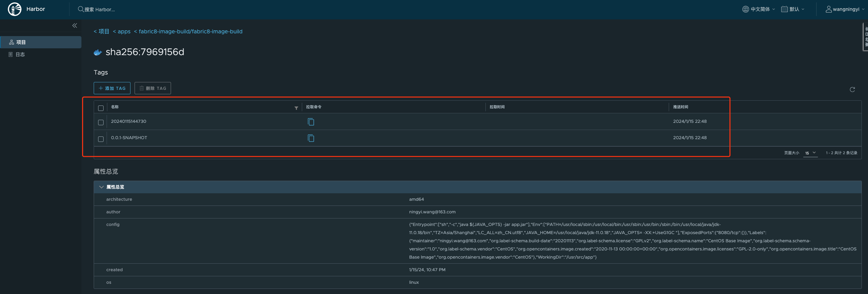Click the 项目 sidebar tree icon
This screenshot has width=868, height=294.
tap(12, 42)
